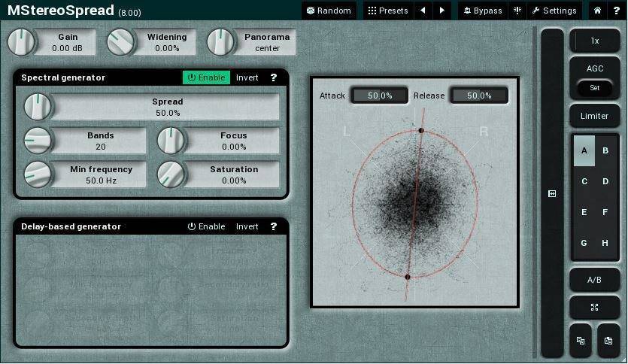Image resolution: width=628 pixels, height=364 pixels.
Task: Click the Bands value 20
Action: pyautogui.click(x=101, y=147)
